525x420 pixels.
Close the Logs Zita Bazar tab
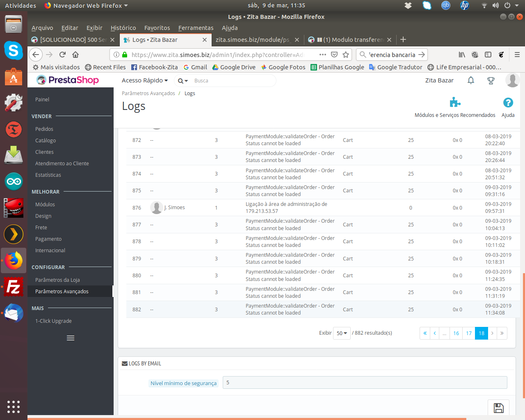(205, 40)
